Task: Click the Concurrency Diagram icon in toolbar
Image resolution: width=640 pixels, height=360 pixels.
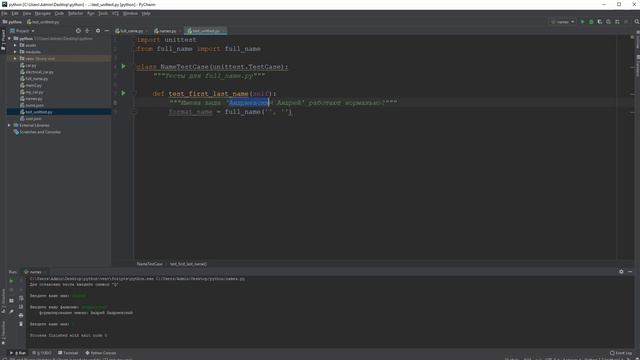Action: pyautogui.click(x=617, y=22)
